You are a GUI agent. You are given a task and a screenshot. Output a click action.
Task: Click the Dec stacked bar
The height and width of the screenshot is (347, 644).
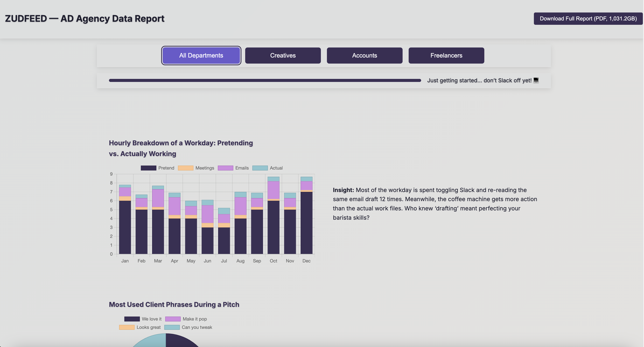[x=306, y=215]
